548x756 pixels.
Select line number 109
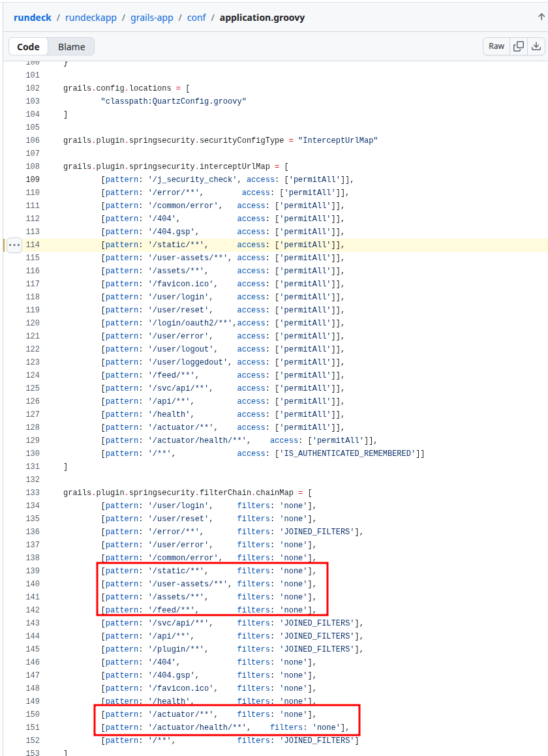click(33, 179)
